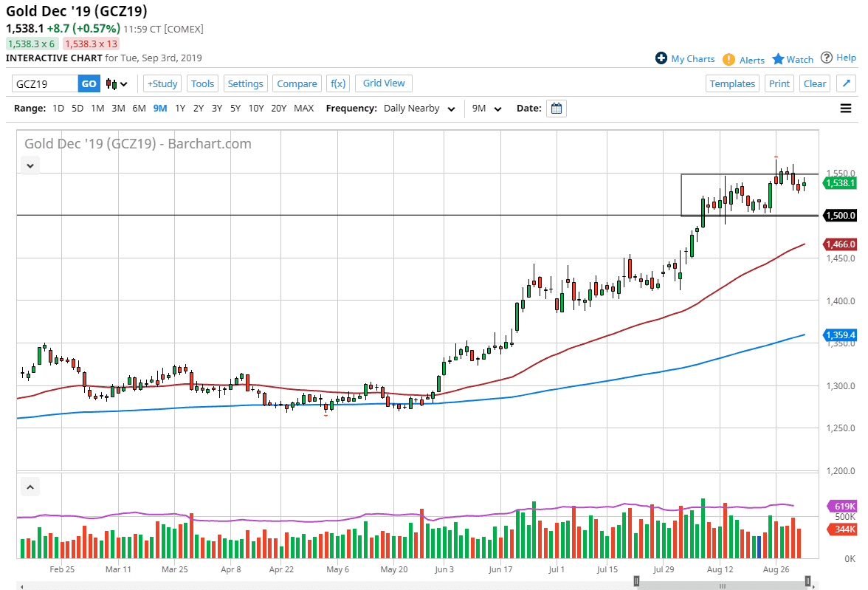Open the Tools menu
The height and width of the screenshot is (590, 868).
202,83
